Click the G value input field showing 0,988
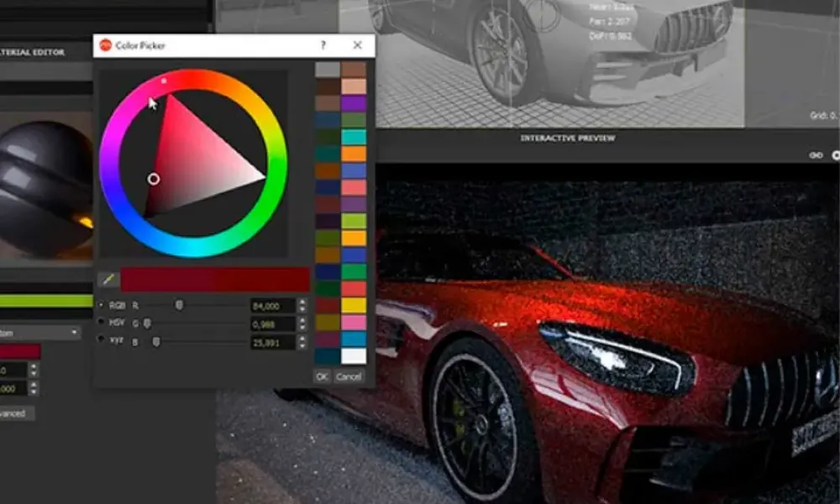This screenshot has height=504, width=840. point(273,323)
